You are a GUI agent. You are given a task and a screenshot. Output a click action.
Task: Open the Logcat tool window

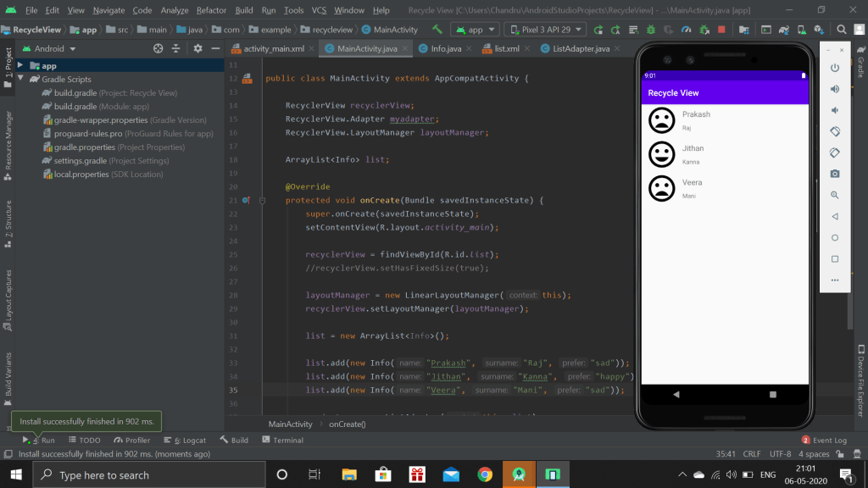(185, 441)
